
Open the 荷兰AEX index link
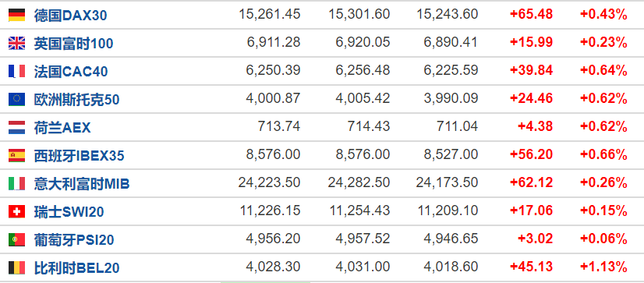62,128
